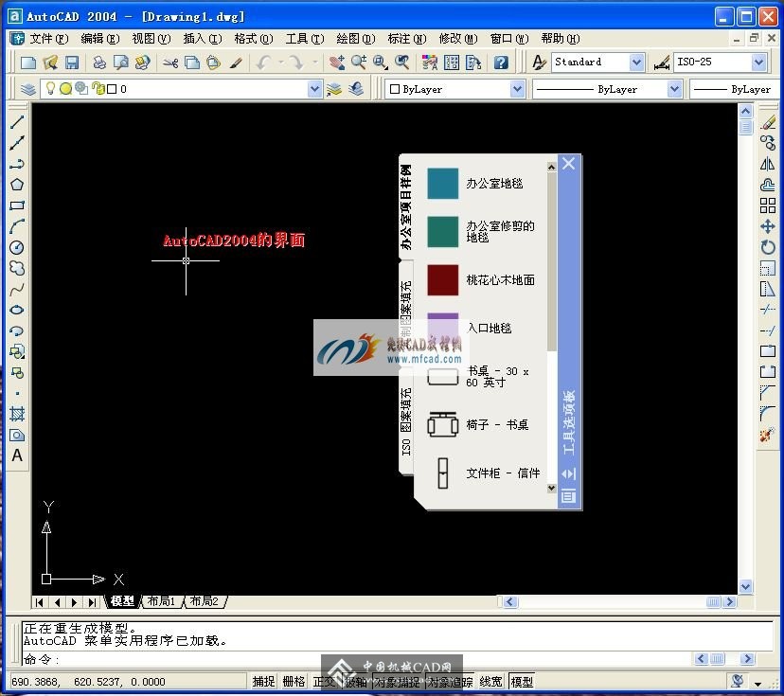Screen dimensions: 784x696
Task: Open the 绘图(D) menu
Action: coord(355,39)
